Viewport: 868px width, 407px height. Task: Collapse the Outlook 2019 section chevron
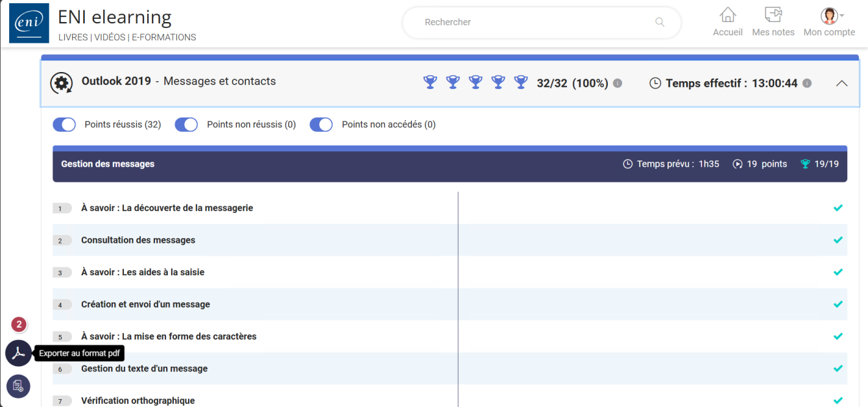pyautogui.click(x=841, y=83)
